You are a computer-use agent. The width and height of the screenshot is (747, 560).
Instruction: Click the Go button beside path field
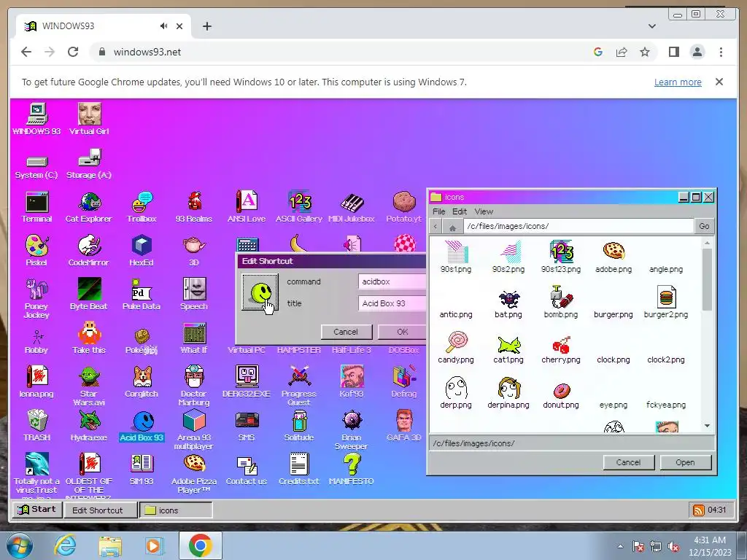coord(704,226)
